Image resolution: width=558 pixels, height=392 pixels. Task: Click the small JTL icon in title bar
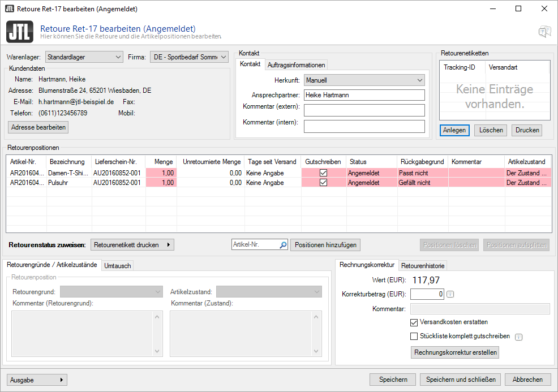coord(9,9)
